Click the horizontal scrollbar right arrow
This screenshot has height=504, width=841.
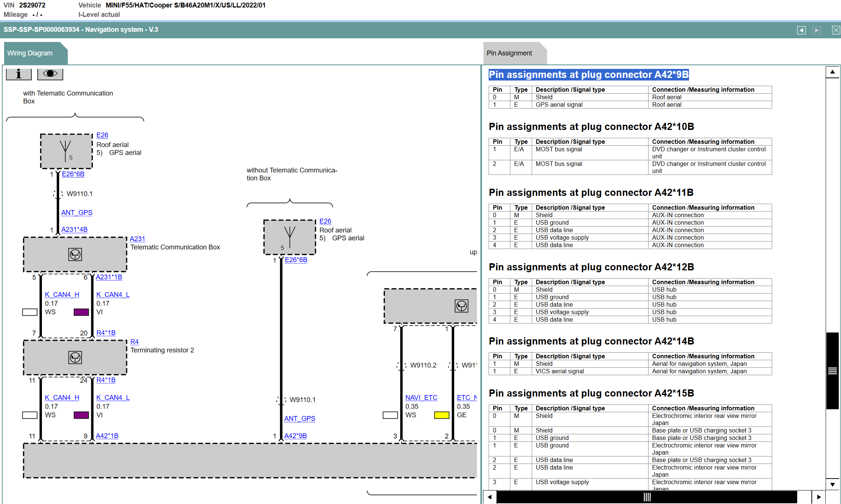click(819, 497)
